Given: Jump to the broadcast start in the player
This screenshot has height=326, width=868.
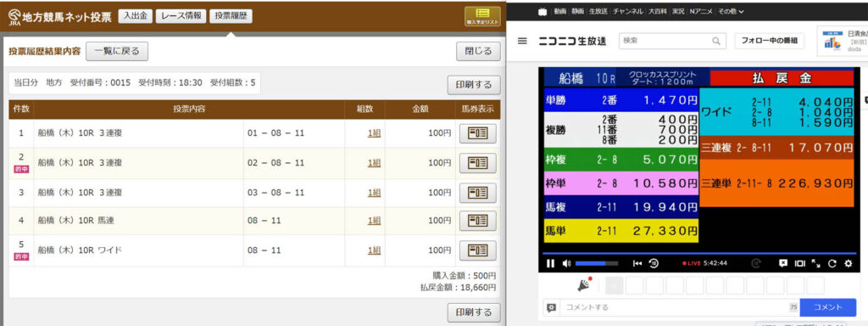Looking at the screenshot, I should coord(637,263).
